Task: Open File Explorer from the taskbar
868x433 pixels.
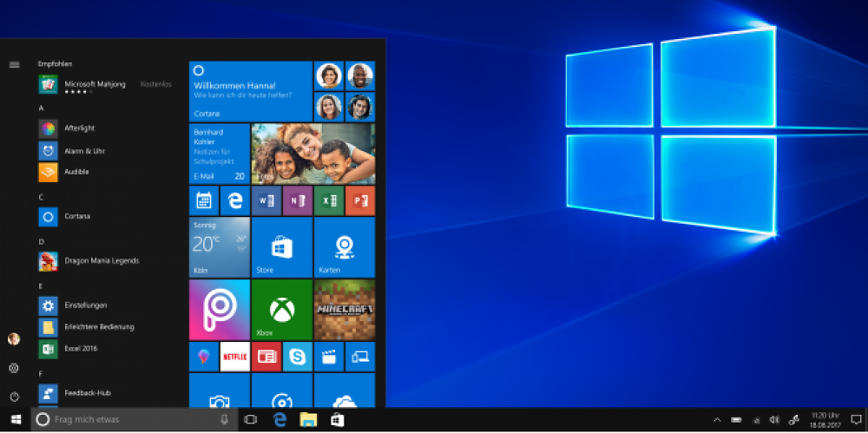Action: (308, 420)
